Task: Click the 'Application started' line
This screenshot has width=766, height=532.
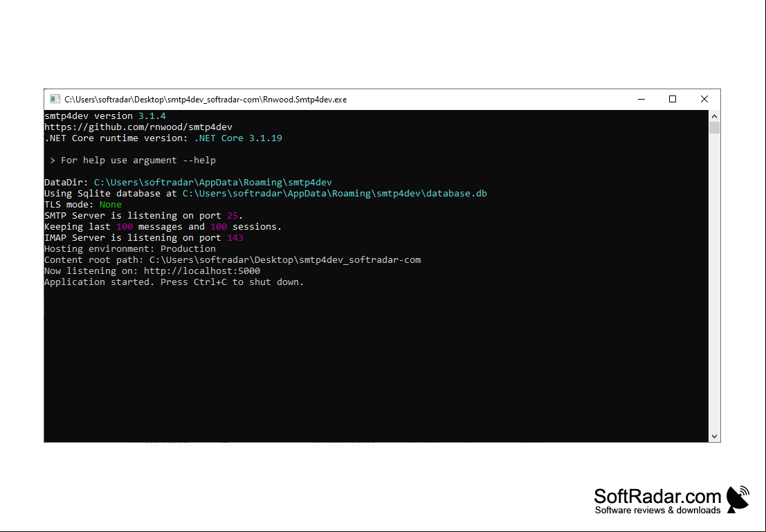Action: (x=174, y=282)
